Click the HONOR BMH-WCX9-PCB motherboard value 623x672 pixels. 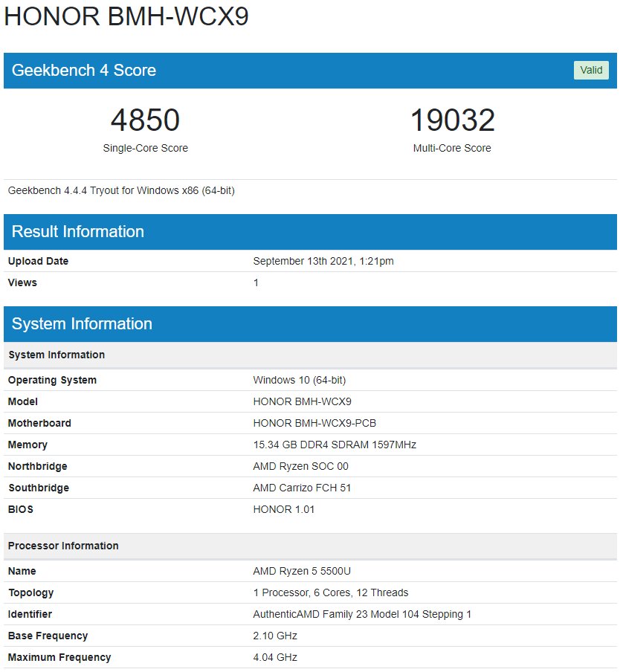[314, 423]
